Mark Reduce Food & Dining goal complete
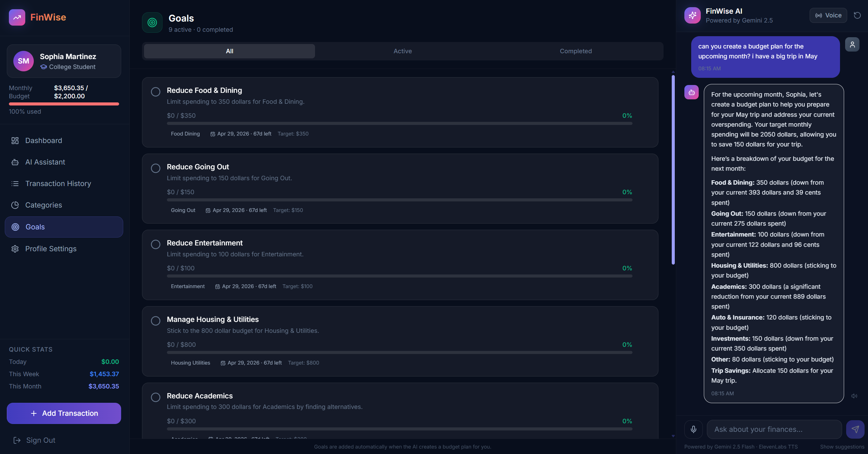The width and height of the screenshot is (868, 454). point(156,92)
